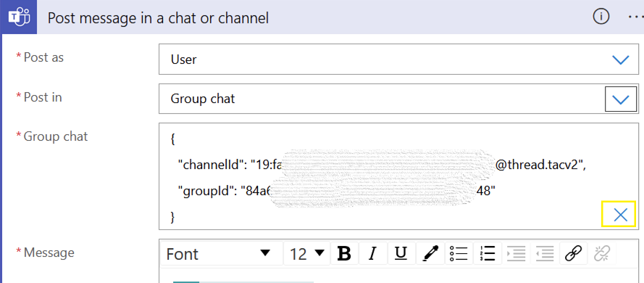Click the Post as User field
Screen dimensions: 644x283
[399, 60]
